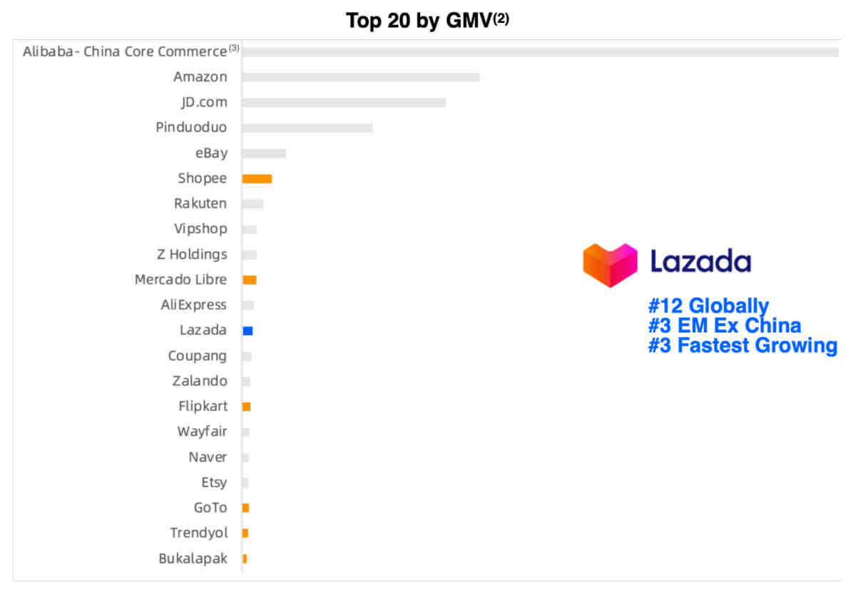The image size is (868, 590).
Task: Click the Amazon label
Action: 200,77
